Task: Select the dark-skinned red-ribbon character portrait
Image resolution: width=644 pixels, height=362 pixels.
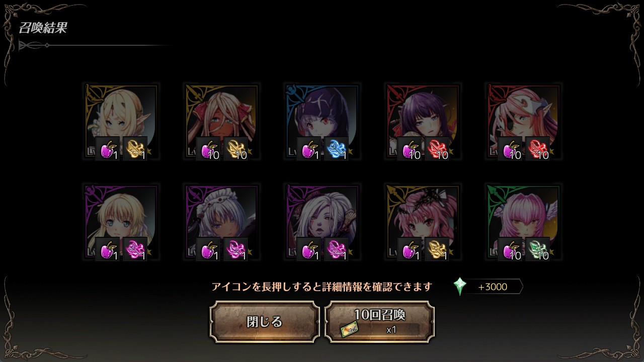Action: [221, 121]
